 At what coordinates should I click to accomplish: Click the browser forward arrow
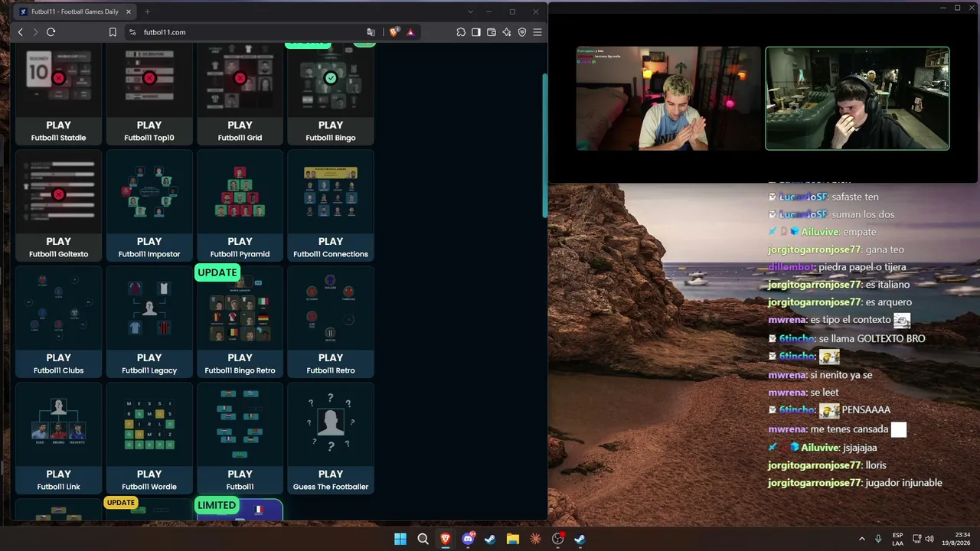(35, 32)
